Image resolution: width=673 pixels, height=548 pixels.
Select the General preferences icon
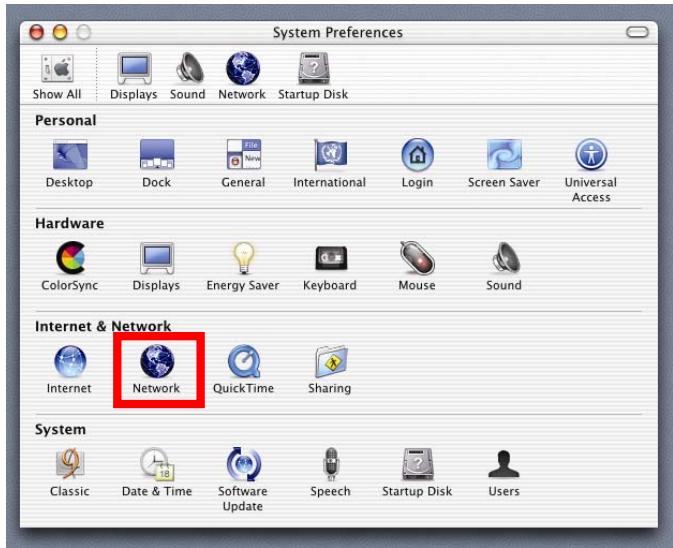tap(244, 154)
